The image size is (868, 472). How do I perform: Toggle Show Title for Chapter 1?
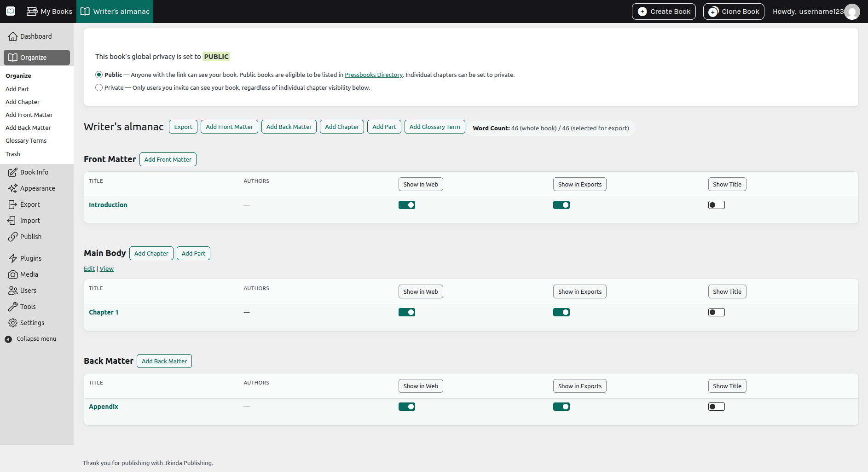[x=717, y=312]
